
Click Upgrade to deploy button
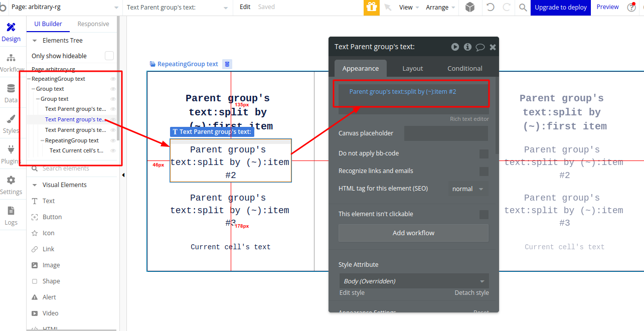[561, 7]
